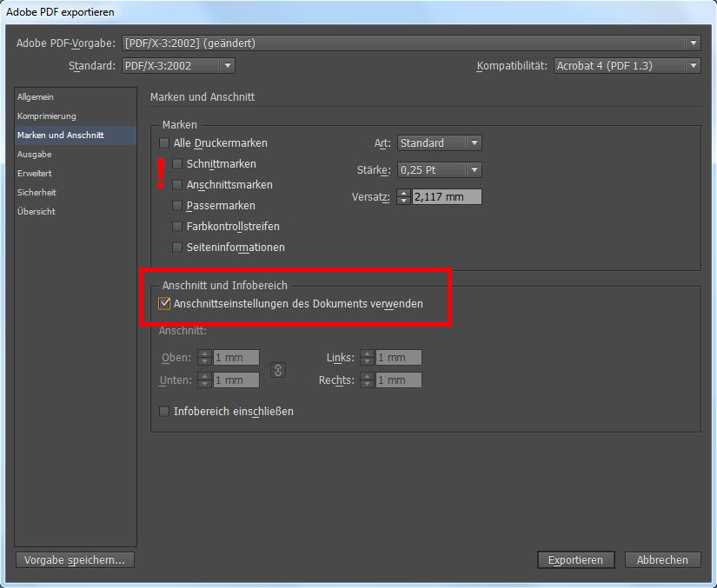This screenshot has width=717, height=588.
Task: Enable the Passermarken checkbox
Action: pyautogui.click(x=178, y=206)
